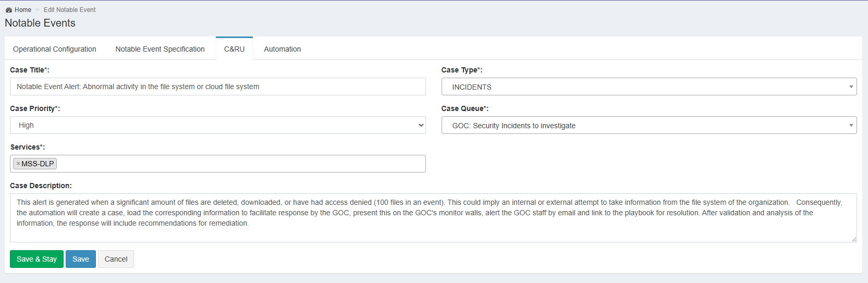Remove the MSS-DLP service tag
Screen dimensions: 868x283
coord(18,164)
